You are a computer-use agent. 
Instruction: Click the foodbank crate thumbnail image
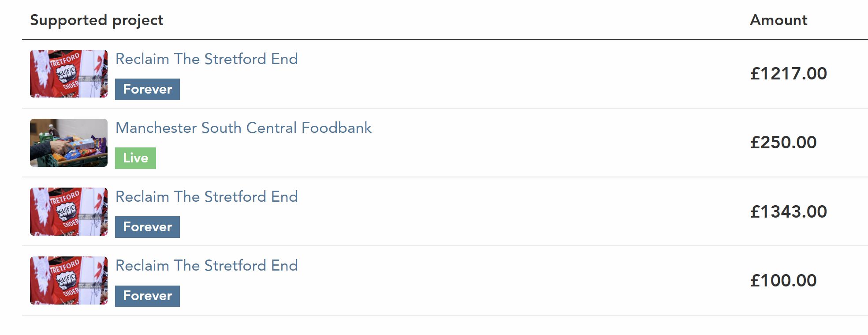[x=68, y=143]
